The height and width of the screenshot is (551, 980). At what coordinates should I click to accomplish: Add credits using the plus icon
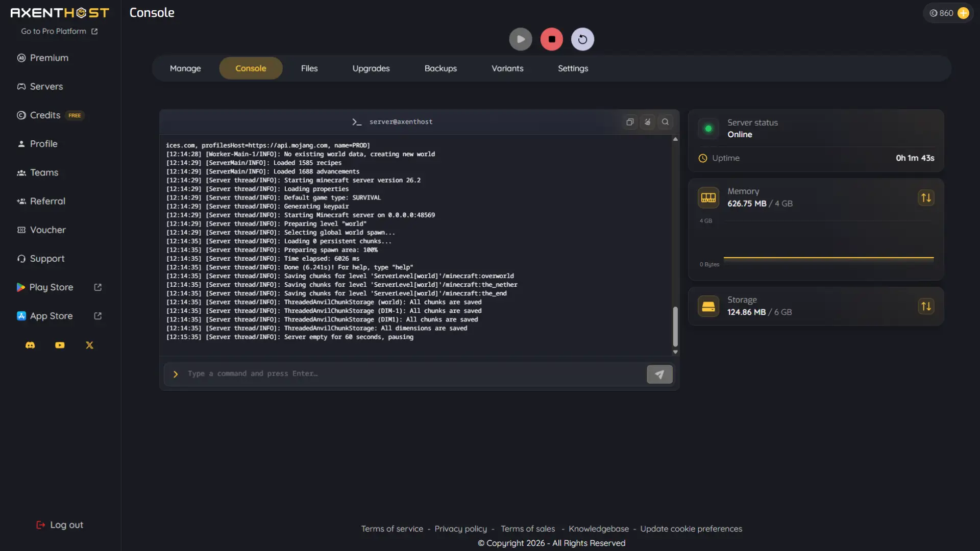tap(963, 13)
